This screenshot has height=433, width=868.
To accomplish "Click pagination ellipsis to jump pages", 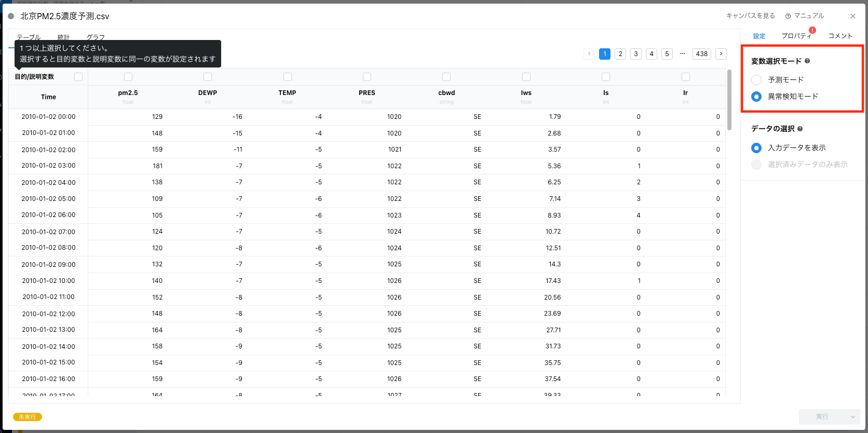I will pos(683,54).
